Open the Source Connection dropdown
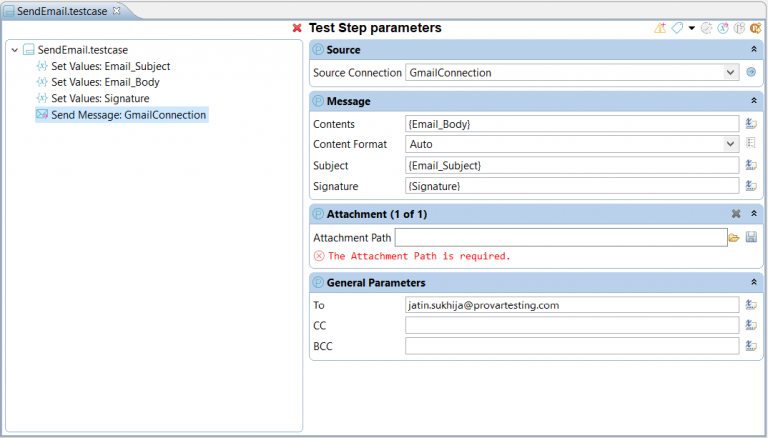 (x=730, y=73)
